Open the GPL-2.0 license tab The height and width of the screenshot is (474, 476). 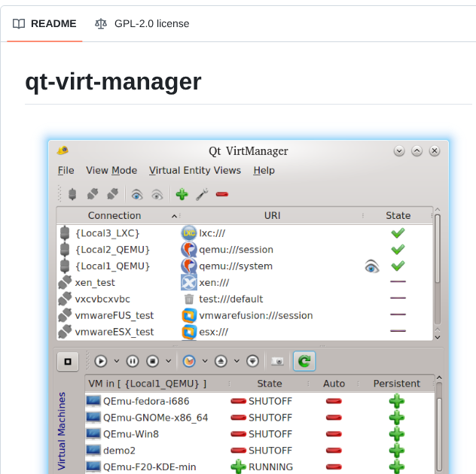142,23
